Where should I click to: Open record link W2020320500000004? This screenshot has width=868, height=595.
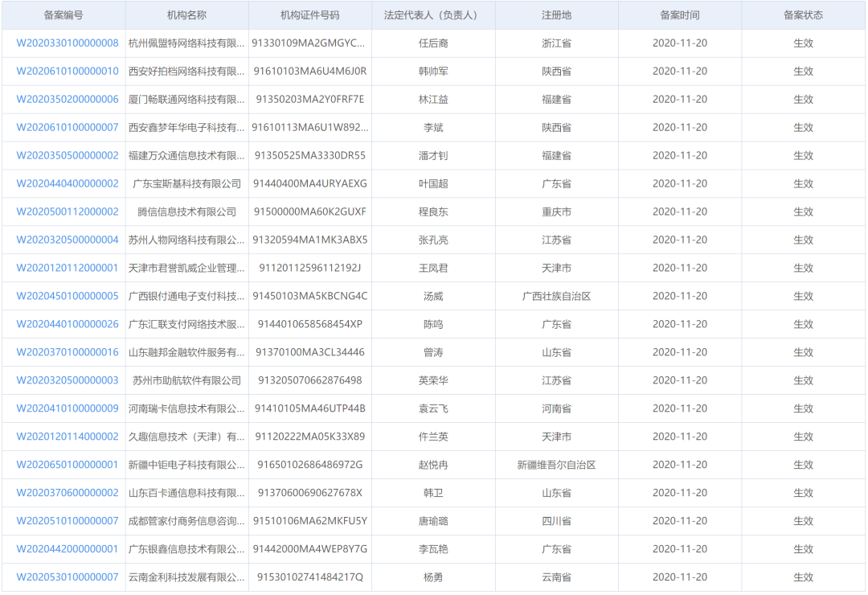point(68,240)
